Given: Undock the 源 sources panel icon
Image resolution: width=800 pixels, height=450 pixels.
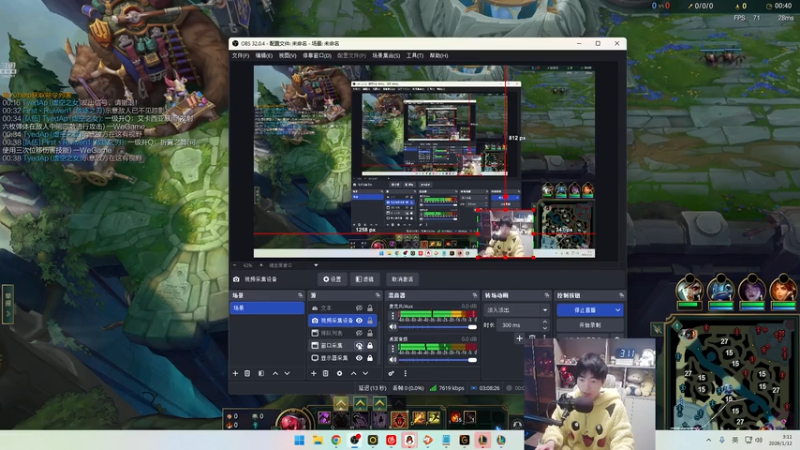Looking at the screenshot, I should click(378, 295).
